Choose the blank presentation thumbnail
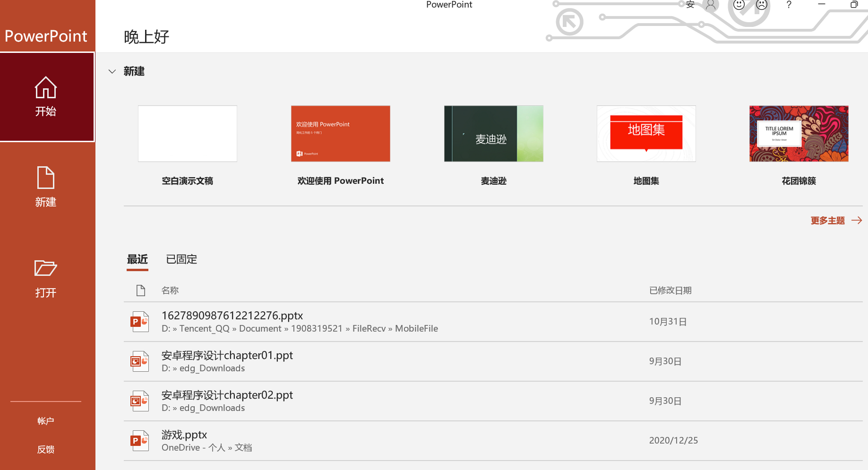Screen dimensions: 868x470 tap(188, 134)
